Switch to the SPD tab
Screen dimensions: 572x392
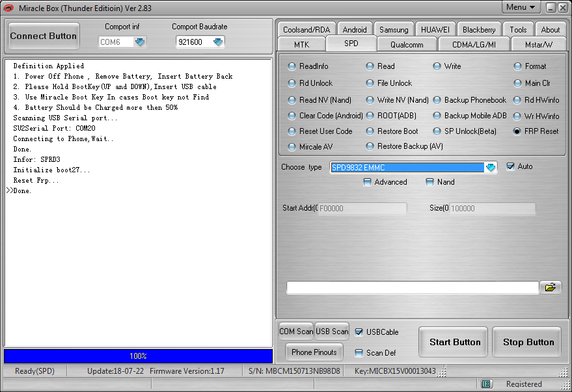tap(351, 44)
